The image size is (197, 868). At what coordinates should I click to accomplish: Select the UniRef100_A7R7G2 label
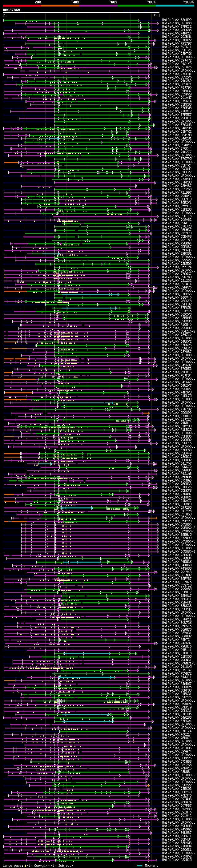[x=177, y=409]
